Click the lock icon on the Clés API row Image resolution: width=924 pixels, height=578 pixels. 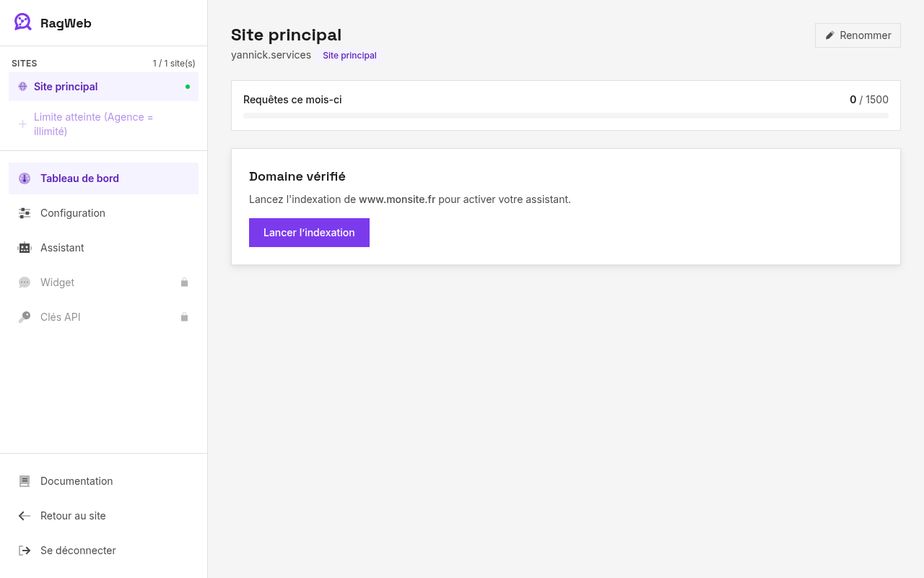click(184, 317)
